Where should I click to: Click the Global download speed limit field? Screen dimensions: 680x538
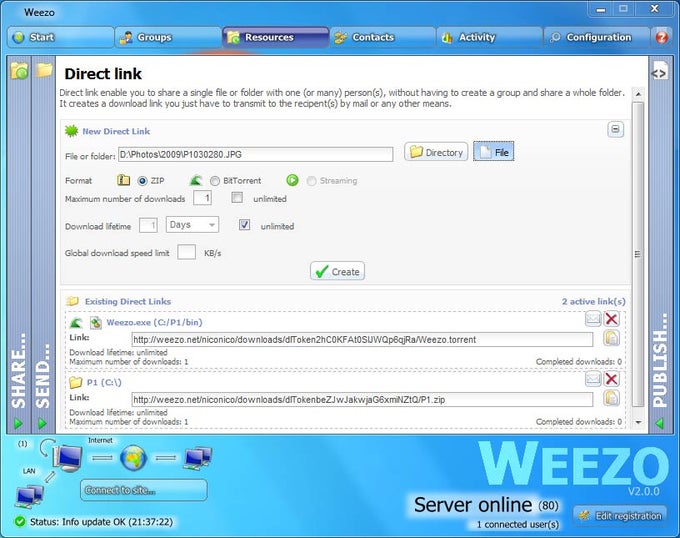pos(186,252)
